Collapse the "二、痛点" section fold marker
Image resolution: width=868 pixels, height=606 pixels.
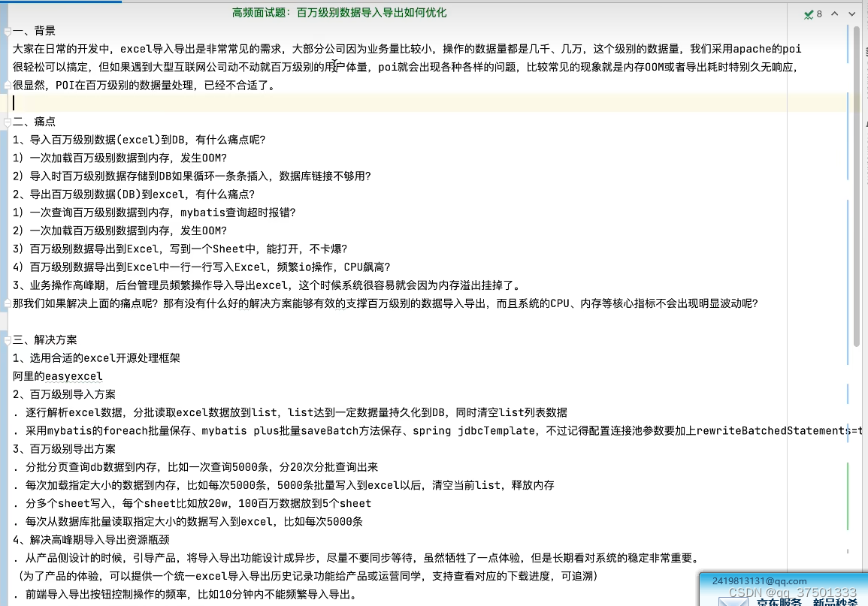6,121
